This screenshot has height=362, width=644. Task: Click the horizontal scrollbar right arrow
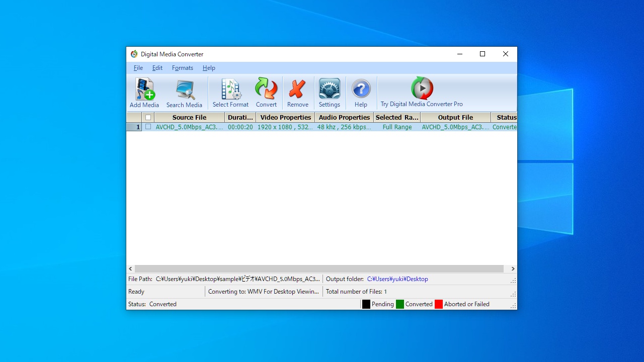513,269
